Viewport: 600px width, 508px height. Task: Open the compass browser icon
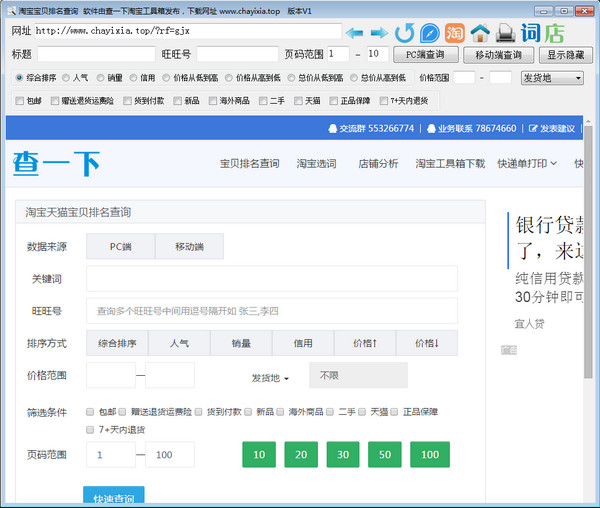430,33
